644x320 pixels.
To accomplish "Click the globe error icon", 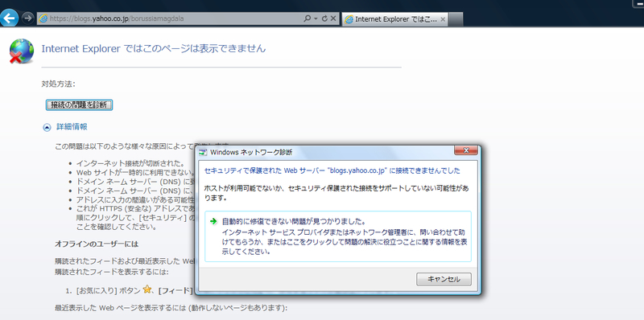I will (x=22, y=51).
